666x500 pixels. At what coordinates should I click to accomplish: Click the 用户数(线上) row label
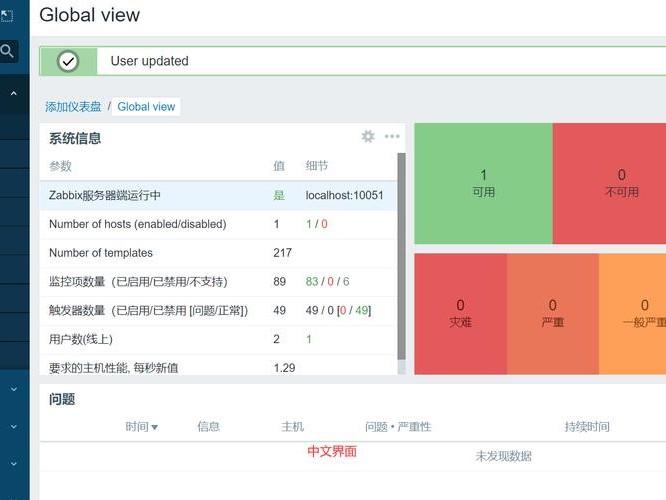pyautogui.click(x=81, y=339)
